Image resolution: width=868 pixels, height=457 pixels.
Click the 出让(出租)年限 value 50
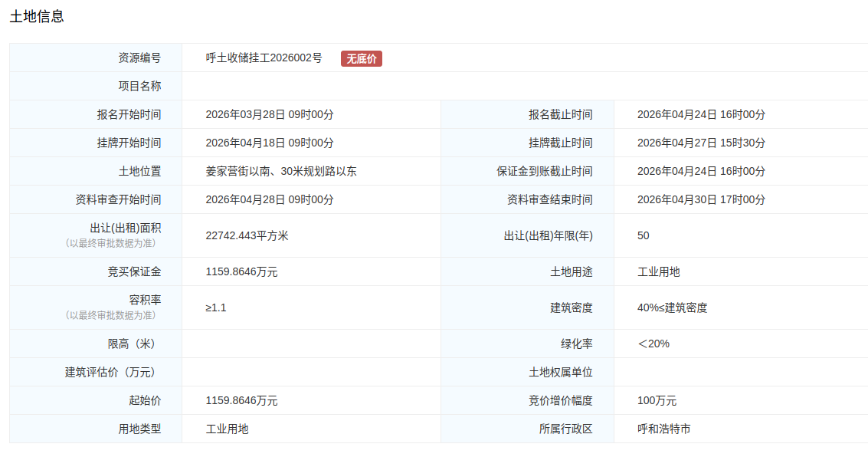coord(644,235)
